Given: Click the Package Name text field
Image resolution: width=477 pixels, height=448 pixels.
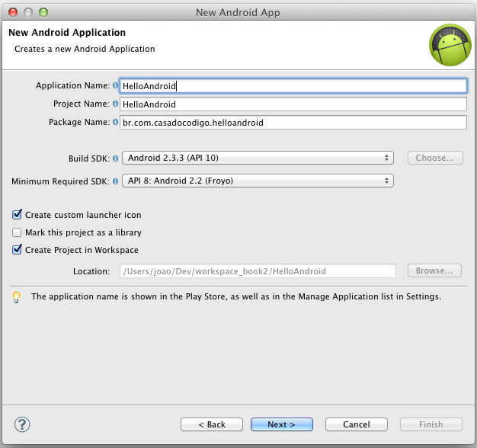Looking at the screenshot, I should [x=293, y=122].
